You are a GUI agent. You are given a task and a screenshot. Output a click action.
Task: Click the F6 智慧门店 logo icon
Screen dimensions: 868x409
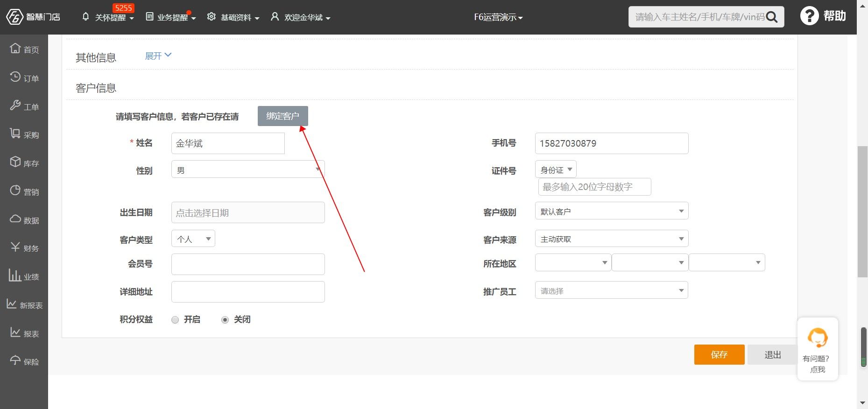[14, 17]
